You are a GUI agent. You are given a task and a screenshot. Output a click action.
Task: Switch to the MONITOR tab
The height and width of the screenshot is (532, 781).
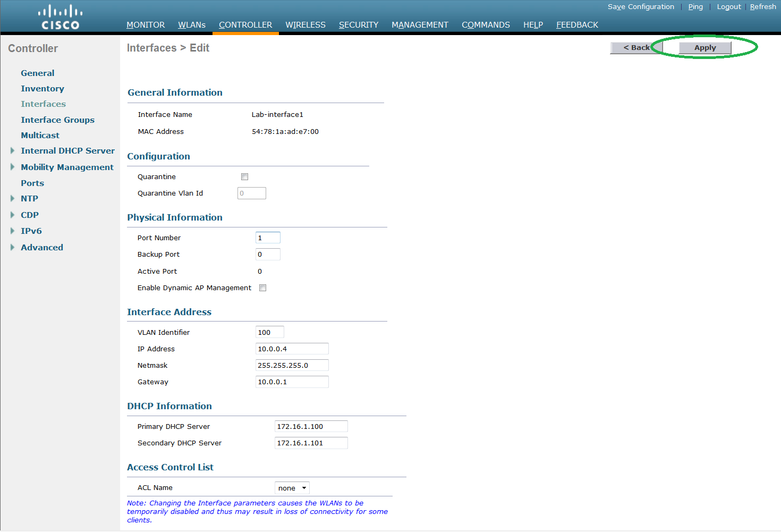click(x=145, y=24)
